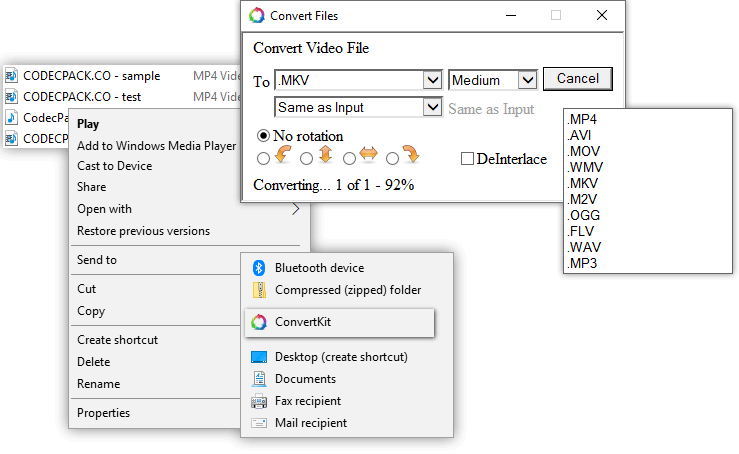The image size is (739, 454).
Task: Select the rotate-left radio button
Action: [263, 159]
